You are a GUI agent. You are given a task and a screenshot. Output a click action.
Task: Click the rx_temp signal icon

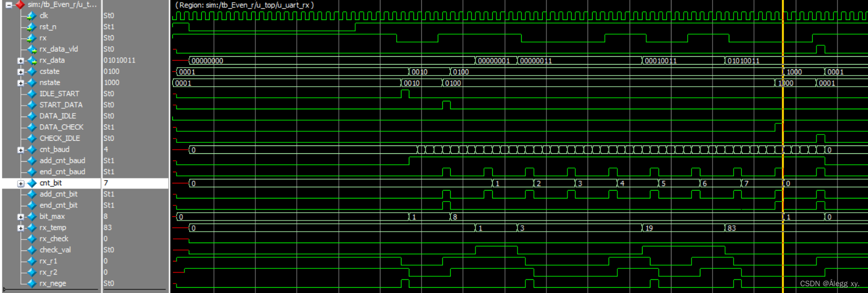(x=32, y=228)
